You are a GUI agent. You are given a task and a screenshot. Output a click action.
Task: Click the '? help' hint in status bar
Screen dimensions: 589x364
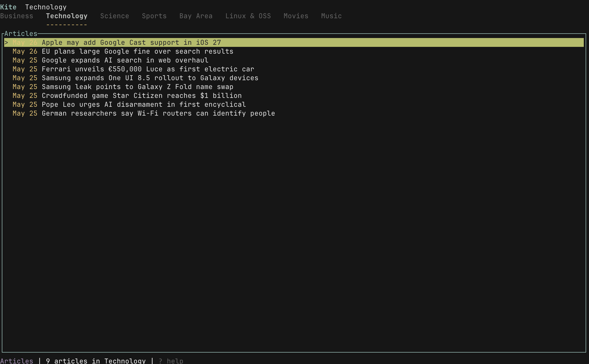point(171,361)
